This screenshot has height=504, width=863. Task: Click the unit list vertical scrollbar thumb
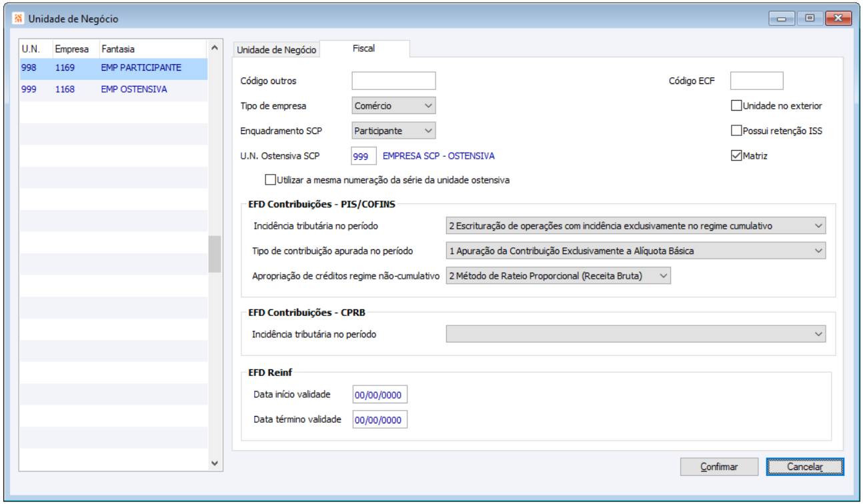[215, 254]
